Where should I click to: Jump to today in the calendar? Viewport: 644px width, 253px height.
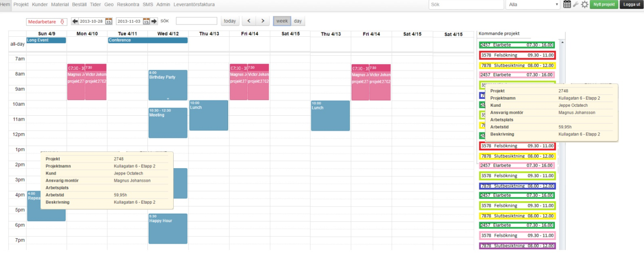pyautogui.click(x=230, y=21)
